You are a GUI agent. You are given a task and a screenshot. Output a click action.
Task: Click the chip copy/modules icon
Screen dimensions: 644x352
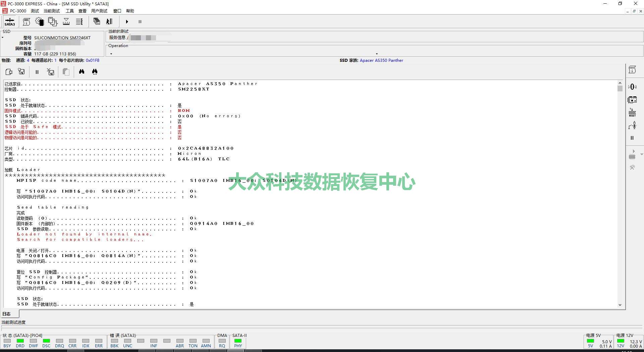53,22
